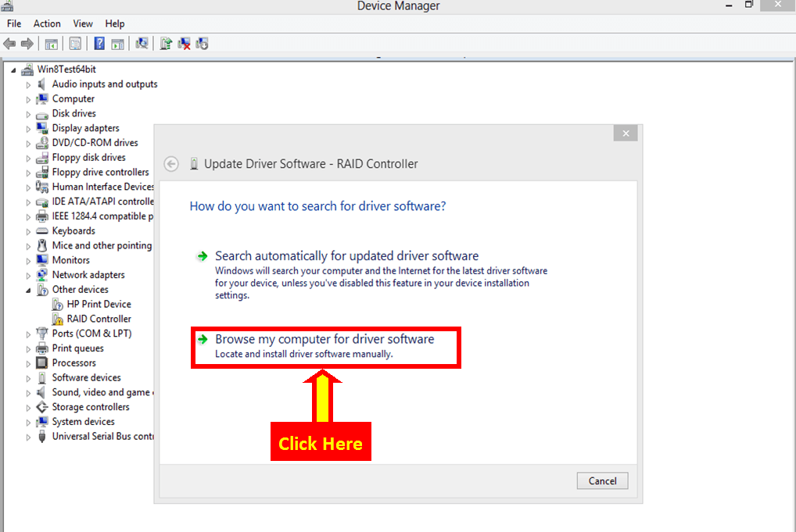Open Help via the question mark icon

pos(99,44)
